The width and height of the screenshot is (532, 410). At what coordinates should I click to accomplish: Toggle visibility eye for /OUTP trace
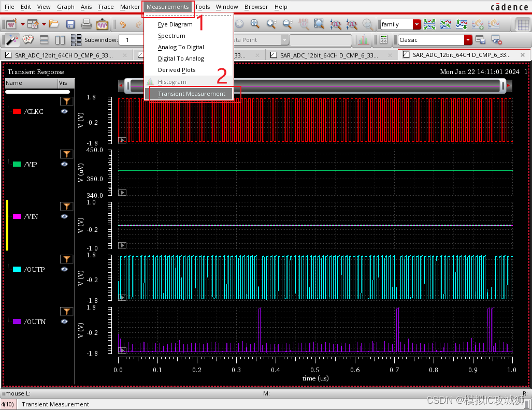(64, 269)
